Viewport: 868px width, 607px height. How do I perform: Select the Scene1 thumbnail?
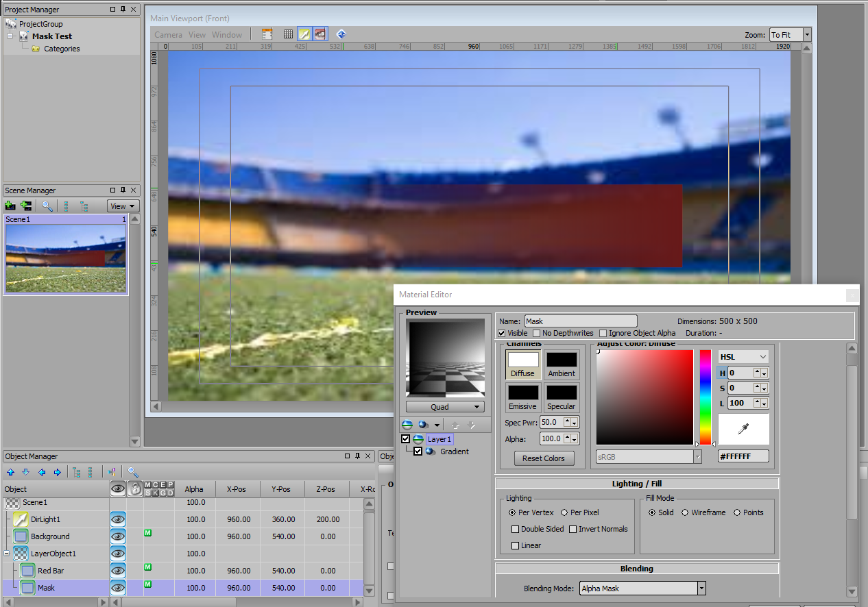(x=66, y=258)
